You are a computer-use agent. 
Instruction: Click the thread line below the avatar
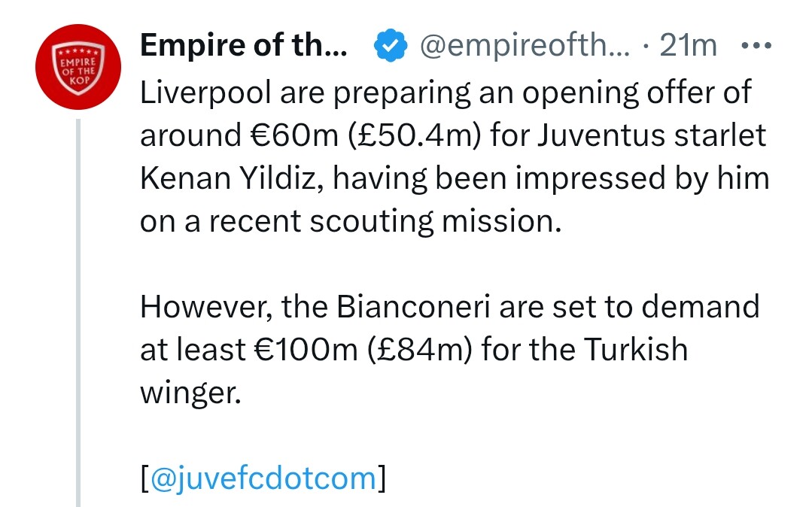[78, 301]
